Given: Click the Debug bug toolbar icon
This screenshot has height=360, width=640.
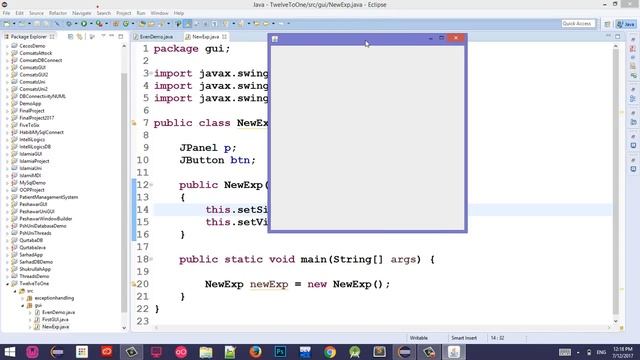Looking at the screenshot, I should [69, 24].
